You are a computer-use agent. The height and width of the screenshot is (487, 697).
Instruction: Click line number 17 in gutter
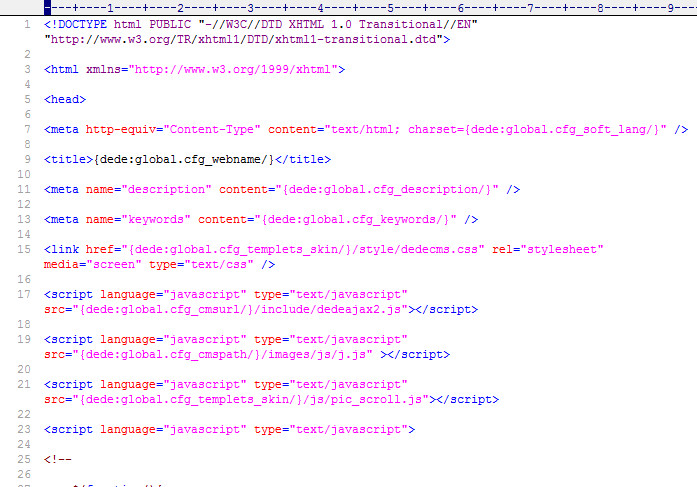coord(24,294)
